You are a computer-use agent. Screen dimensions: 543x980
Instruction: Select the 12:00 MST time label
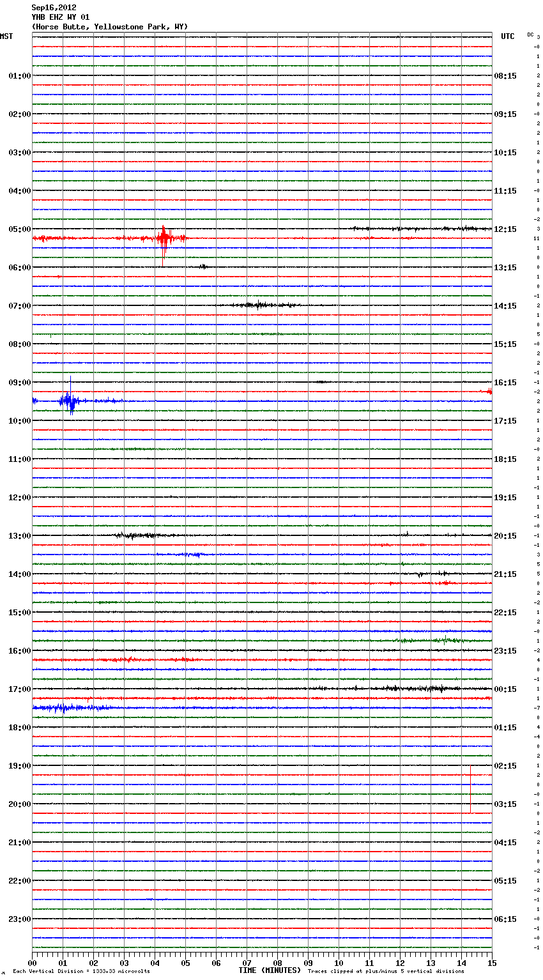(20, 498)
